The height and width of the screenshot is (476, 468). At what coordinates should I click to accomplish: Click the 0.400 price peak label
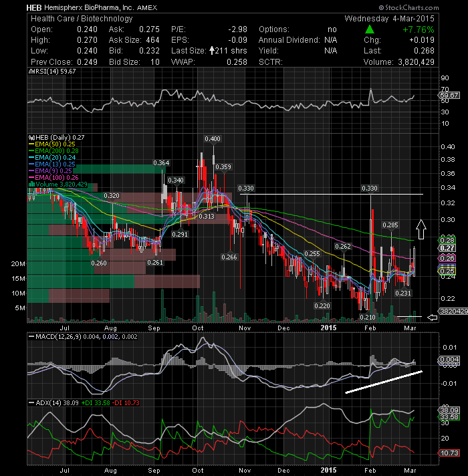tap(213, 139)
